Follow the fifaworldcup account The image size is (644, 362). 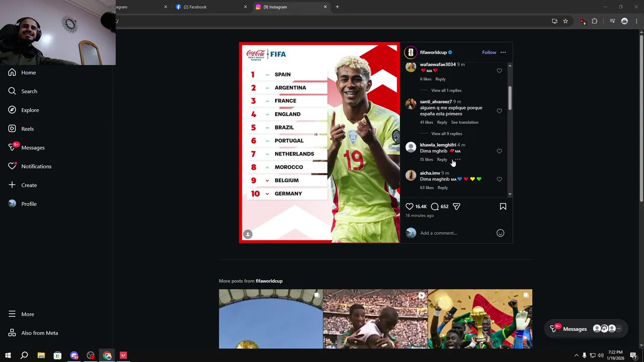click(x=489, y=52)
